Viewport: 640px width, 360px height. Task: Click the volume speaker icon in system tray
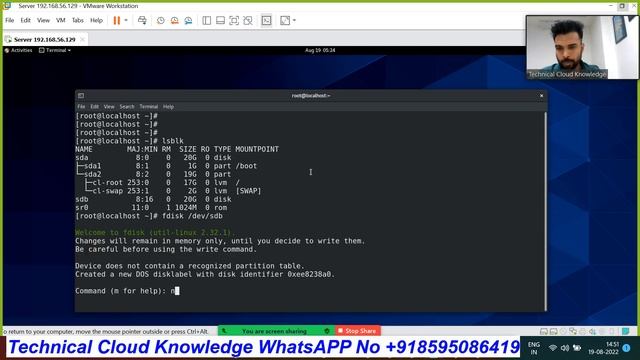coord(565,348)
